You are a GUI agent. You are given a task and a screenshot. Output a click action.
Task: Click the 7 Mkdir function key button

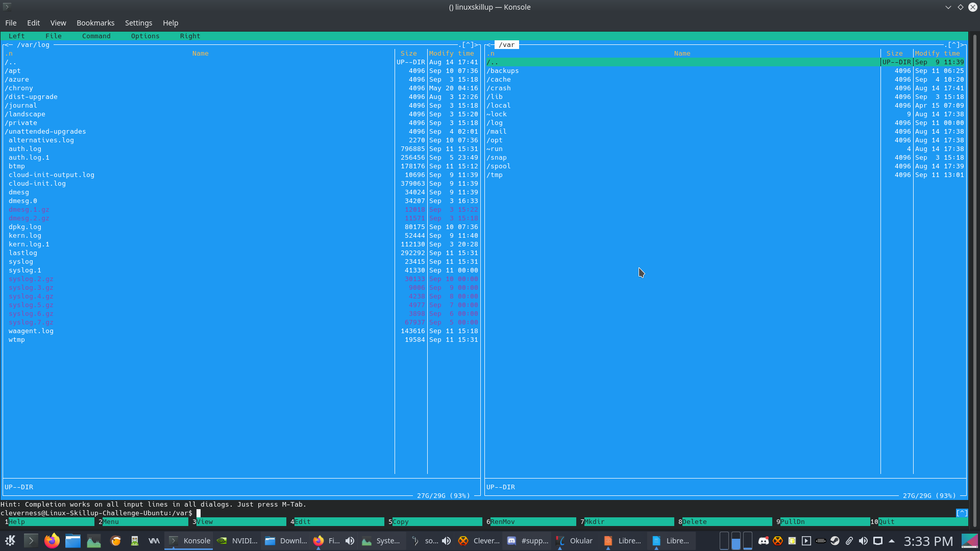(627, 521)
